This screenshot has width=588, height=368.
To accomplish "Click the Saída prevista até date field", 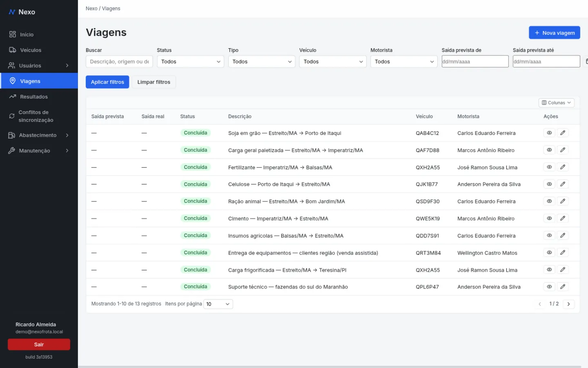I will 546,61.
